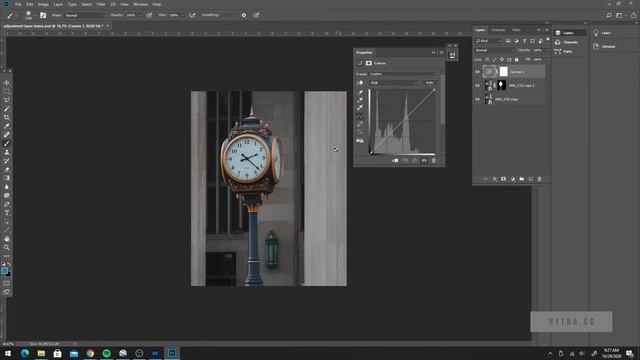Click the foreground color swatch
The image size is (640, 360).
tap(4, 271)
